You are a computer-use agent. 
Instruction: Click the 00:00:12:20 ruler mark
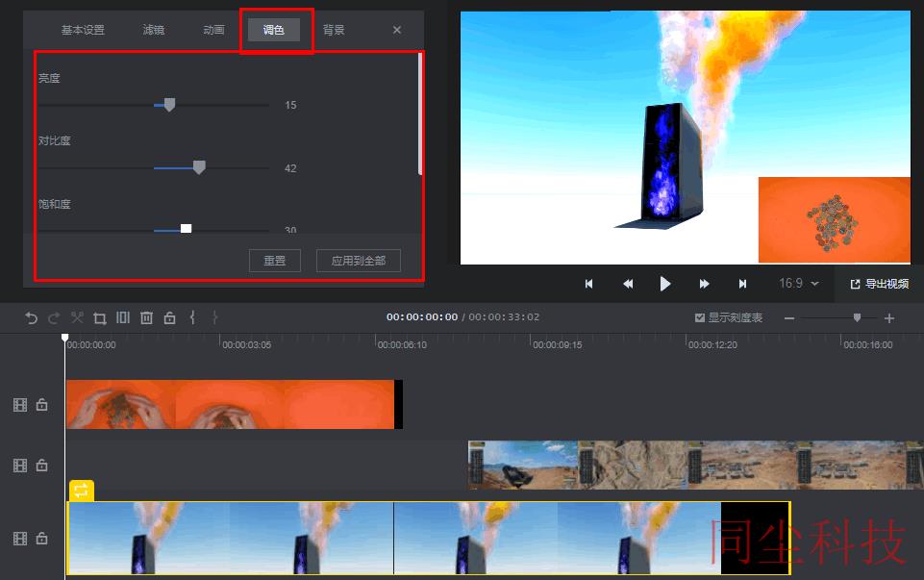click(712, 344)
